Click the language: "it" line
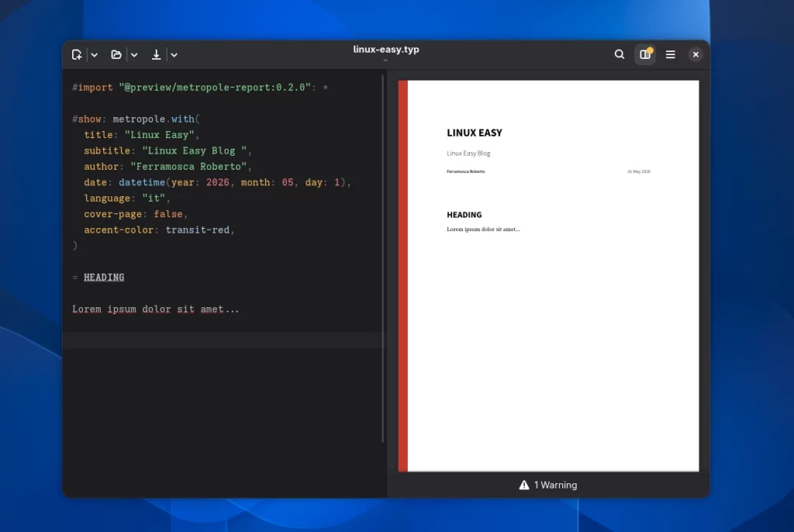The height and width of the screenshot is (532, 794). click(127, 198)
